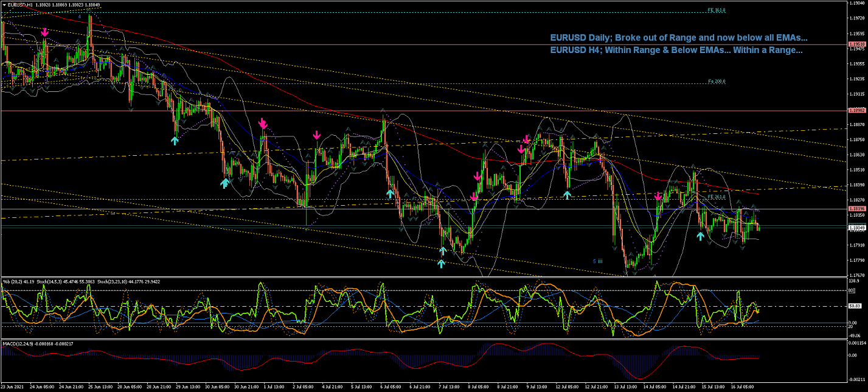This screenshot has height=392, width=868.
Task: Click the 1.18186 price tag on the axis
Action: [x=856, y=209]
